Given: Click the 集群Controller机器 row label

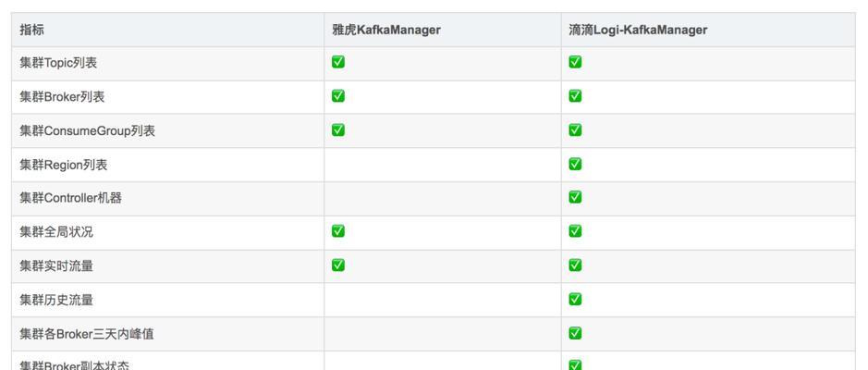Looking at the screenshot, I should [71, 198].
